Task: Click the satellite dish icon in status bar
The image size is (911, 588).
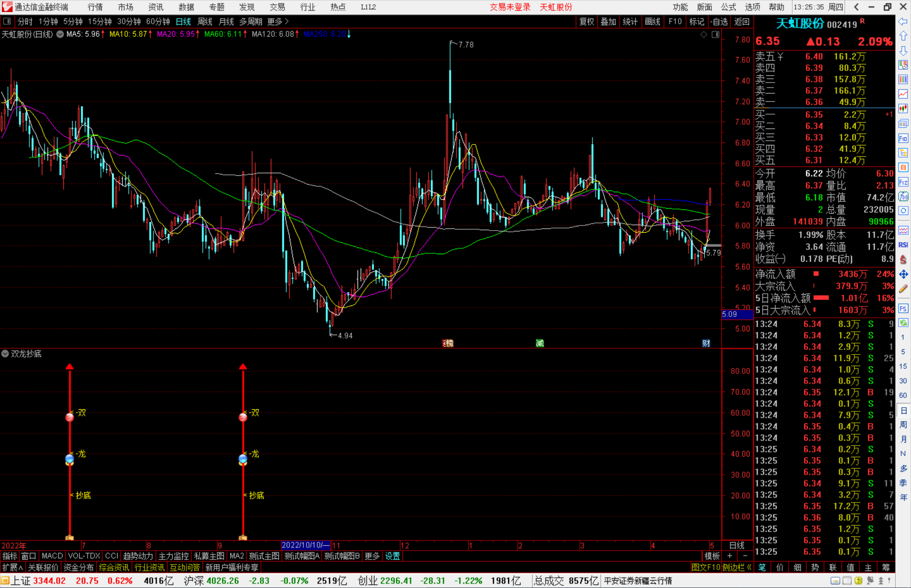Action: 870,581
